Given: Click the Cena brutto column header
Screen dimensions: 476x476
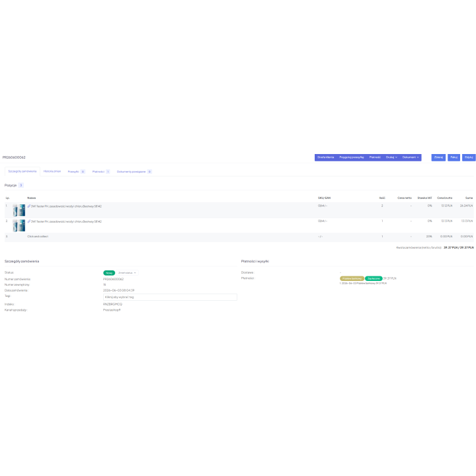Looking at the screenshot, I should click(x=444, y=198).
